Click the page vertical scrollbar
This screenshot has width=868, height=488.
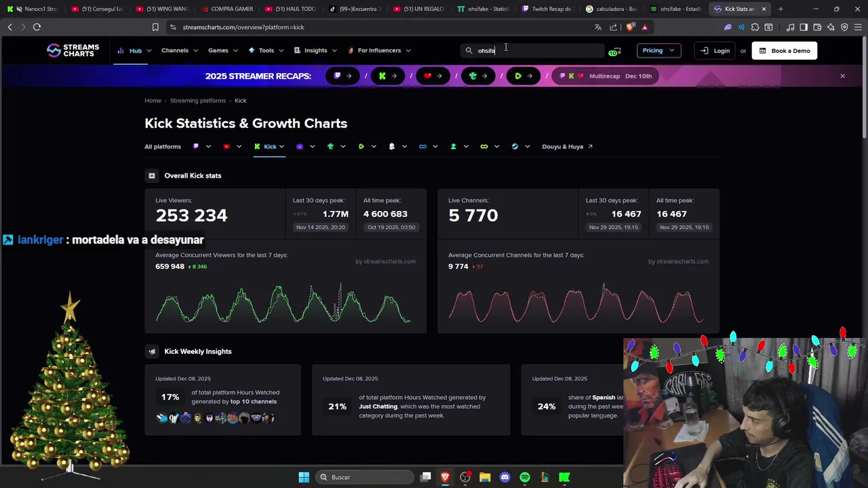coord(864,88)
